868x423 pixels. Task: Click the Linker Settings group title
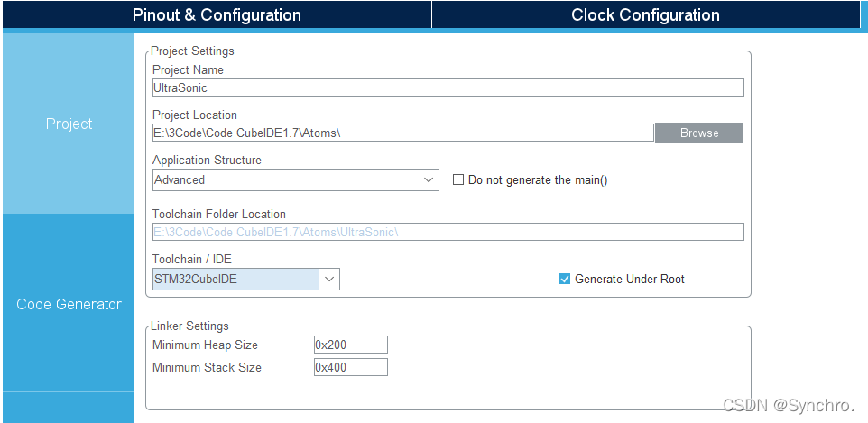189,326
